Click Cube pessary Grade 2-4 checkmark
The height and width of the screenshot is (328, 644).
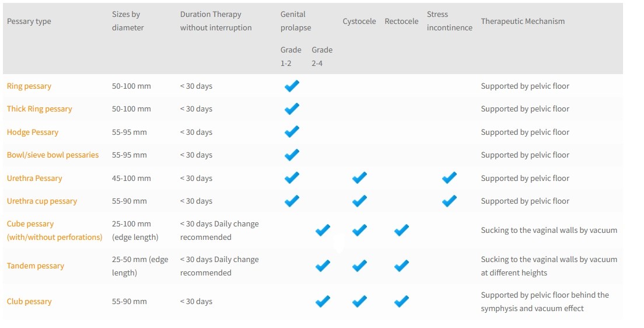click(323, 231)
